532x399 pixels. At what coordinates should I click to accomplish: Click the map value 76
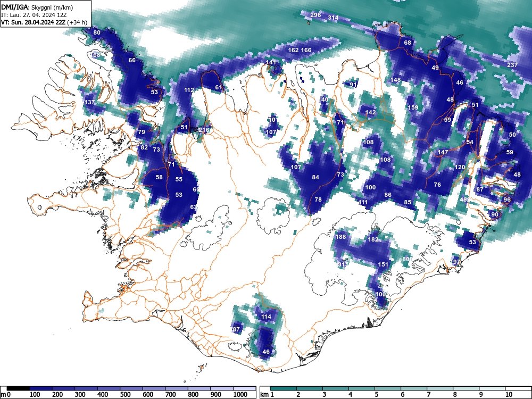coord(437,185)
